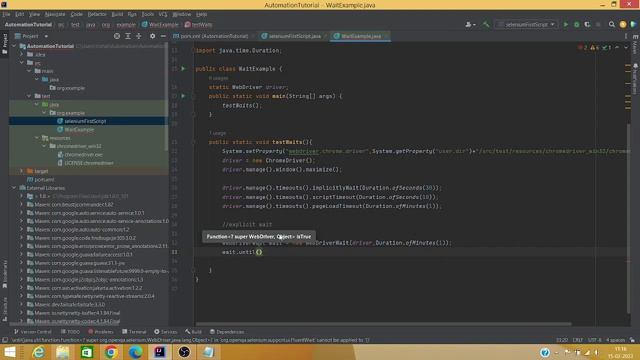This screenshot has width=640, height=360.
Task: Click the editor horizontal scrollbar
Action: tap(384, 324)
